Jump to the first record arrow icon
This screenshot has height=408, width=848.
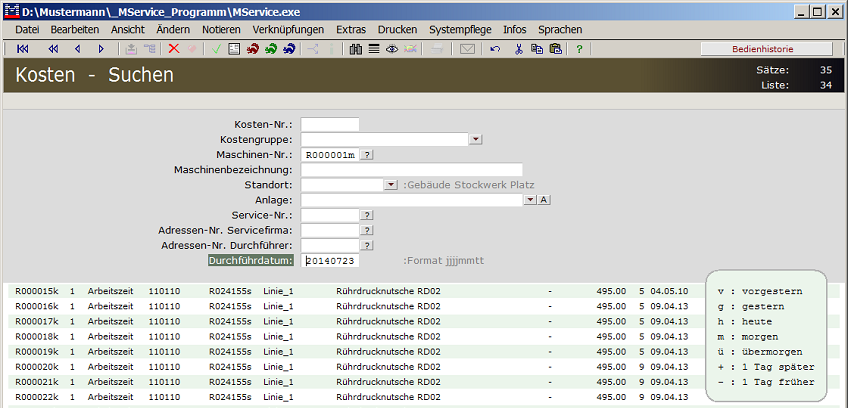point(22,48)
